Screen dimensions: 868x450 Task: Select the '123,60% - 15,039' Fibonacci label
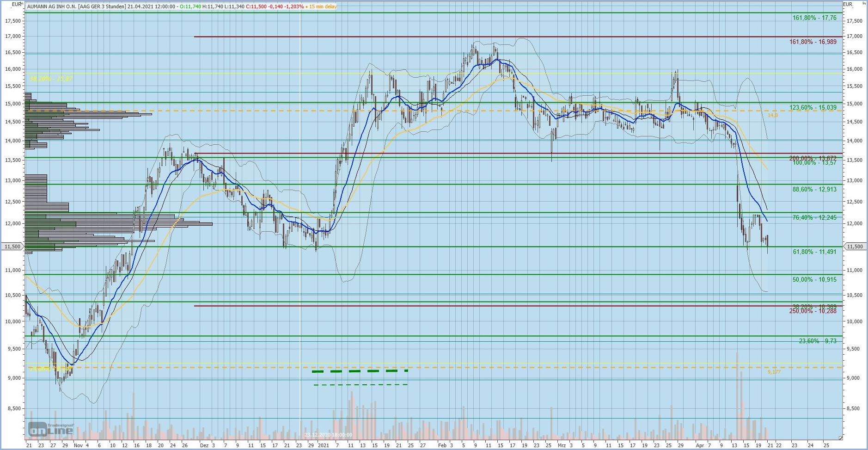click(x=813, y=108)
